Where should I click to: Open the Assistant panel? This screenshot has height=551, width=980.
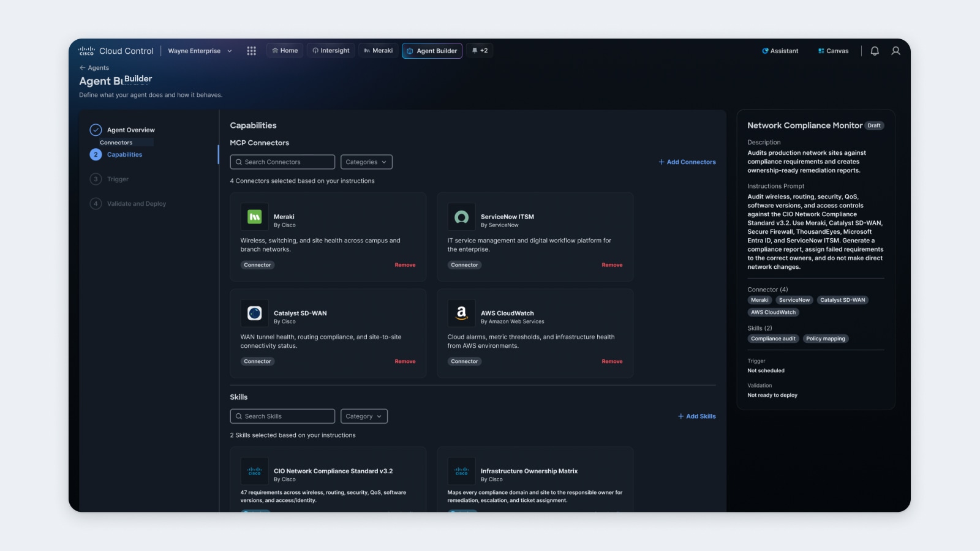(x=780, y=51)
